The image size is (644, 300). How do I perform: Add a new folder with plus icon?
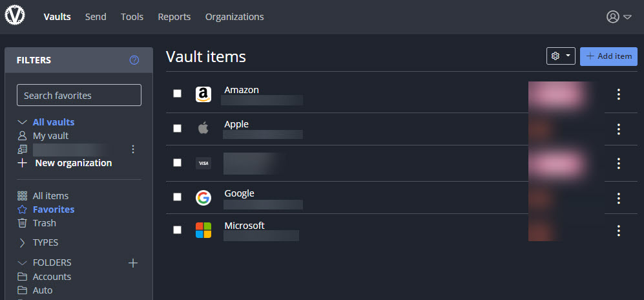[x=133, y=262]
